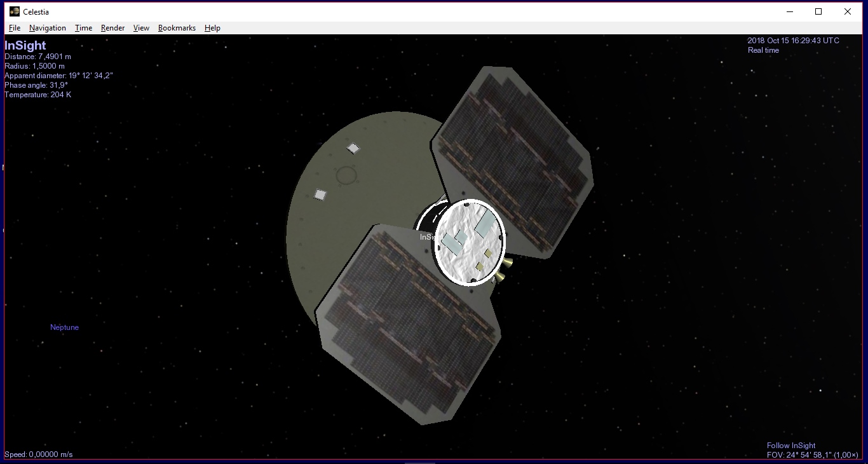Open the Navigation menu

tap(48, 28)
